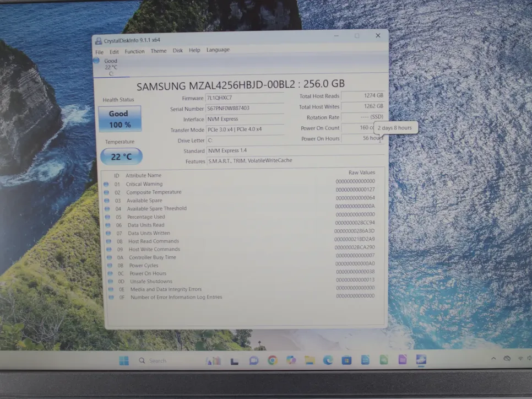
Task: Click the Power On Count value field
Action: tap(357, 128)
